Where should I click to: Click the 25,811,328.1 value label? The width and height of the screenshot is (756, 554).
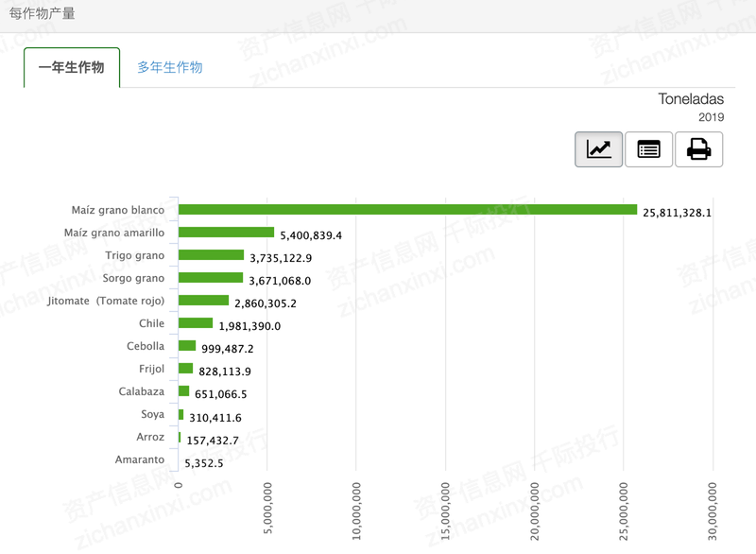click(x=677, y=213)
